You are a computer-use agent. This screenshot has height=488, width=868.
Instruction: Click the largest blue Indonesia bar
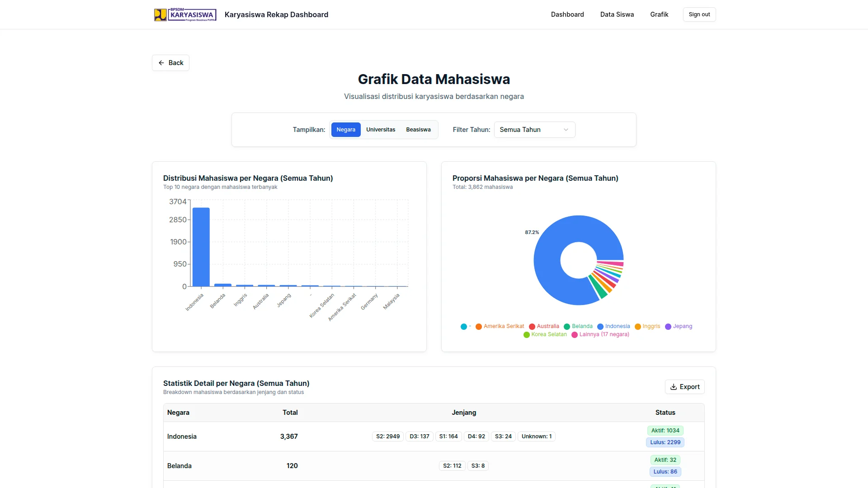pyautogui.click(x=201, y=246)
